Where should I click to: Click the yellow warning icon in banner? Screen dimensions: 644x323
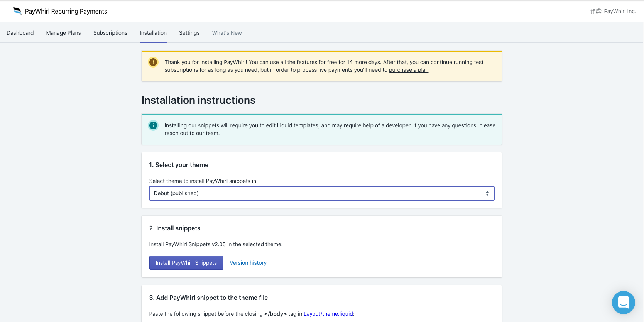153,62
